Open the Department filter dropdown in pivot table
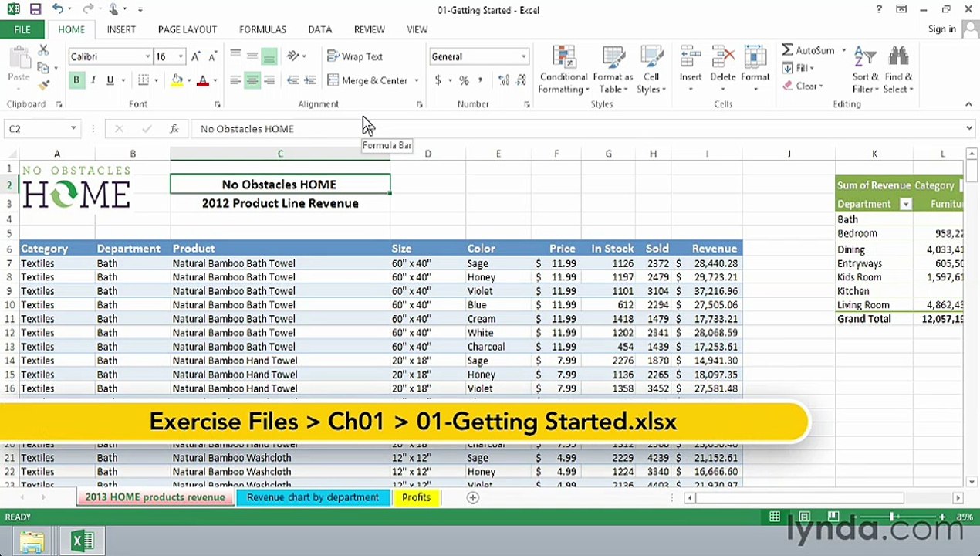This screenshot has width=980, height=556. [x=906, y=204]
